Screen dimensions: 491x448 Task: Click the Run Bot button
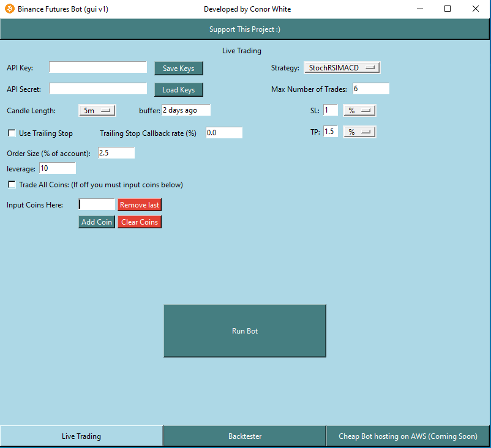coord(244,330)
